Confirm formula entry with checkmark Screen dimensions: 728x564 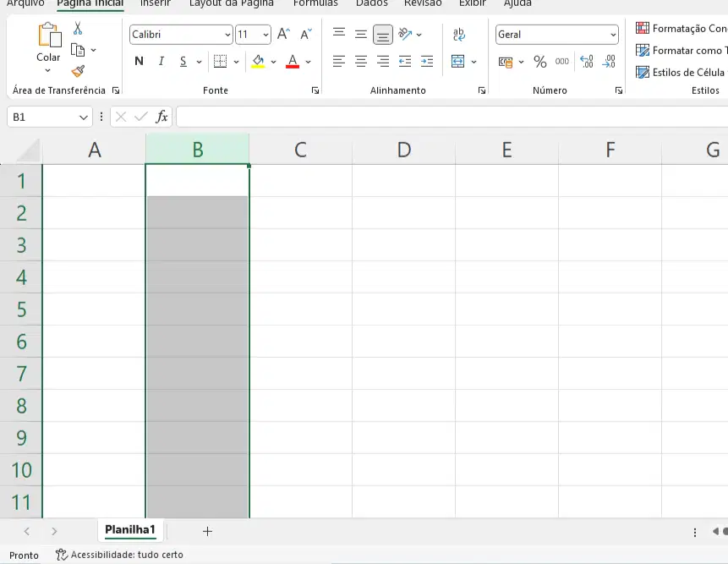click(140, 117)
